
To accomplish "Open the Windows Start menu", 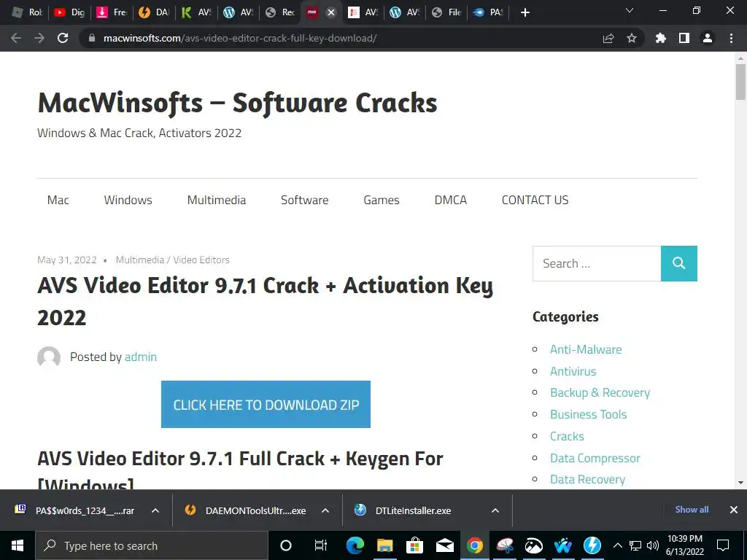I will [x=18, y=545].
